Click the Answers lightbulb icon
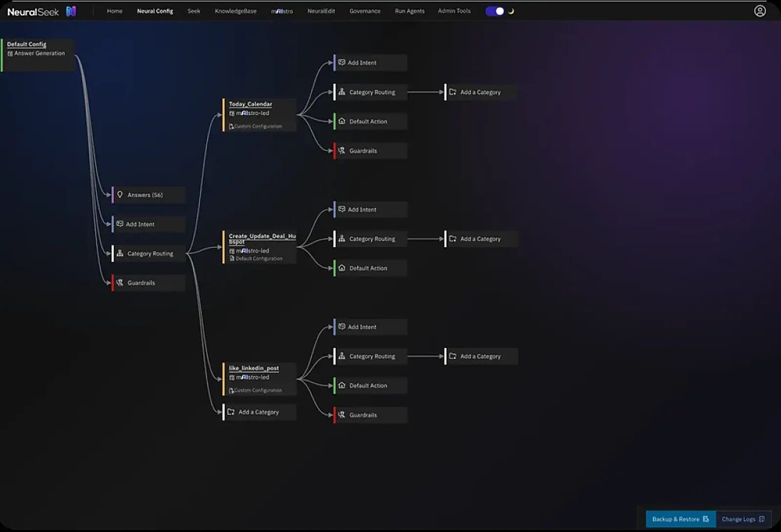Screen dimensions: 781x532 point(120,195)
